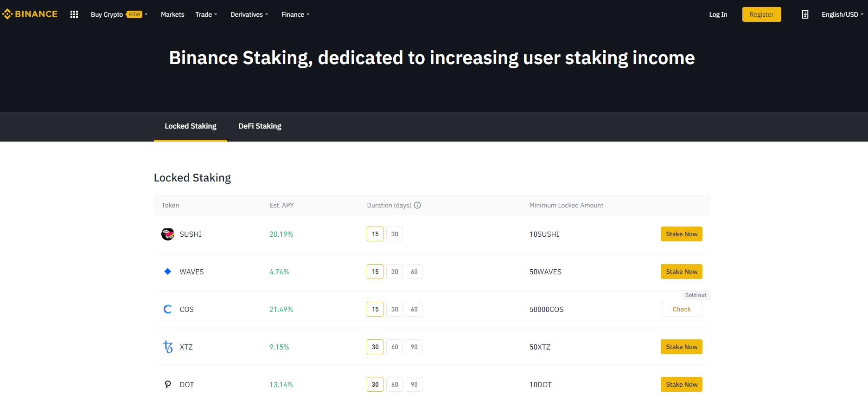This screenshot has height=402, width=868.
Task: Click the DOT token icon
Action: pos(168,384)
